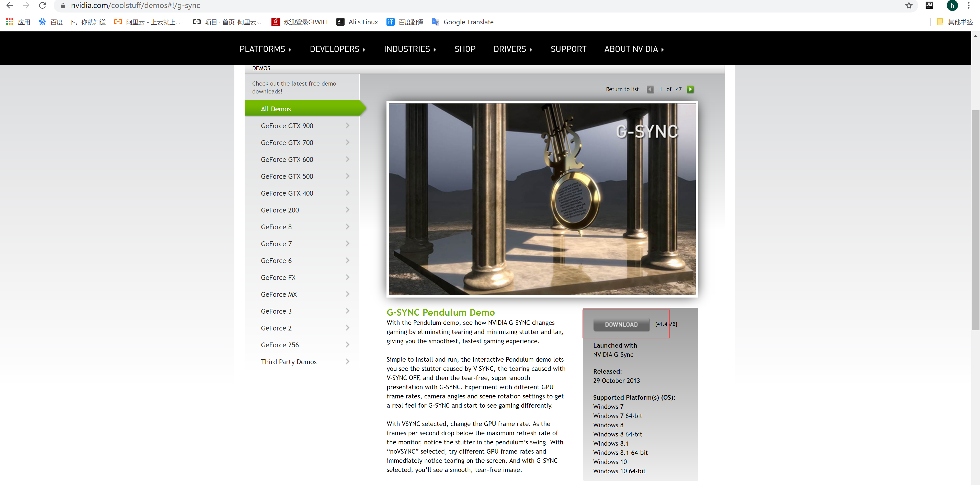Open the SUPPORT page

[568, 49]
